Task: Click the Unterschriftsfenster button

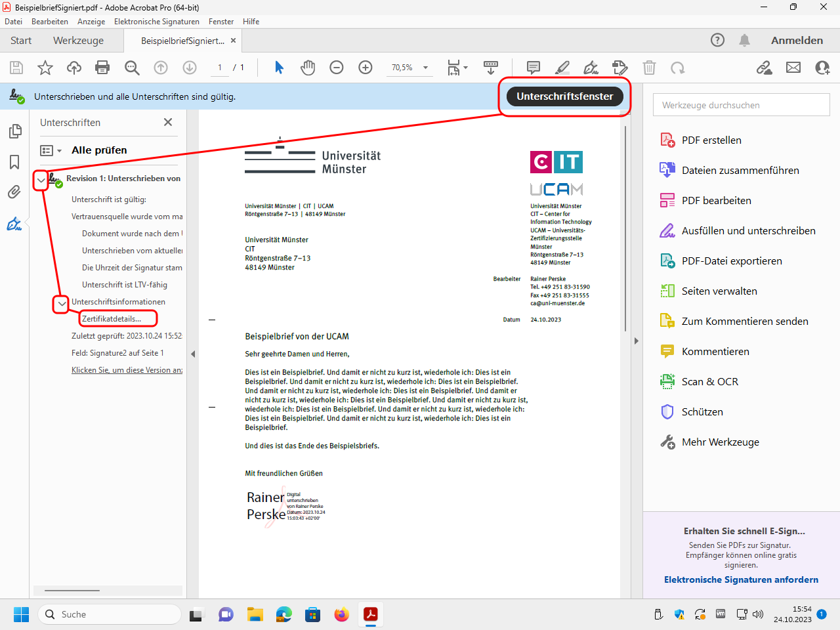Action: click(x=564, y=96)
